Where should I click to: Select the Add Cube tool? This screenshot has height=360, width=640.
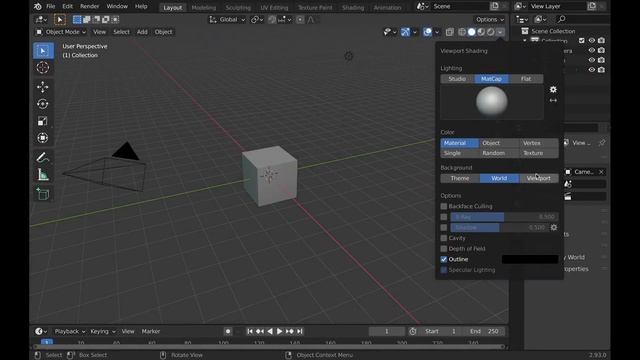pyautogui.click(x=43, y=194)
